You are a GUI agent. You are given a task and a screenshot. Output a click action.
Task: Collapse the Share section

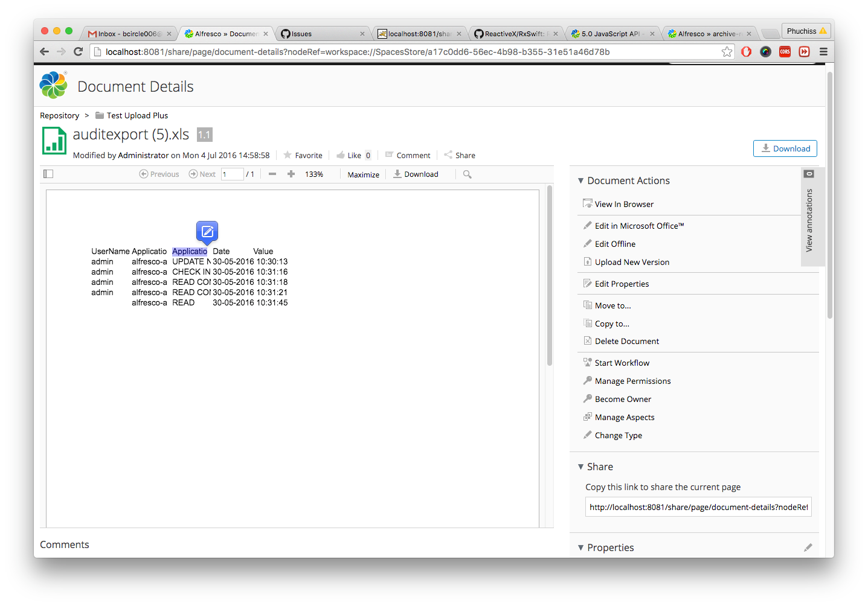click(596, 467)
